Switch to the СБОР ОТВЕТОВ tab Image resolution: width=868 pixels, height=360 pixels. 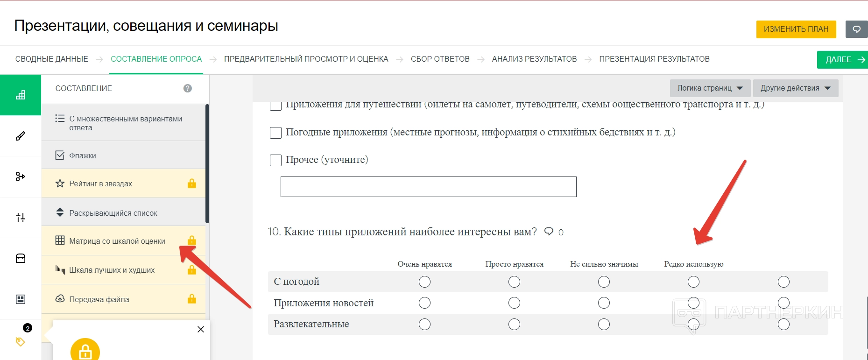point(440,59)
